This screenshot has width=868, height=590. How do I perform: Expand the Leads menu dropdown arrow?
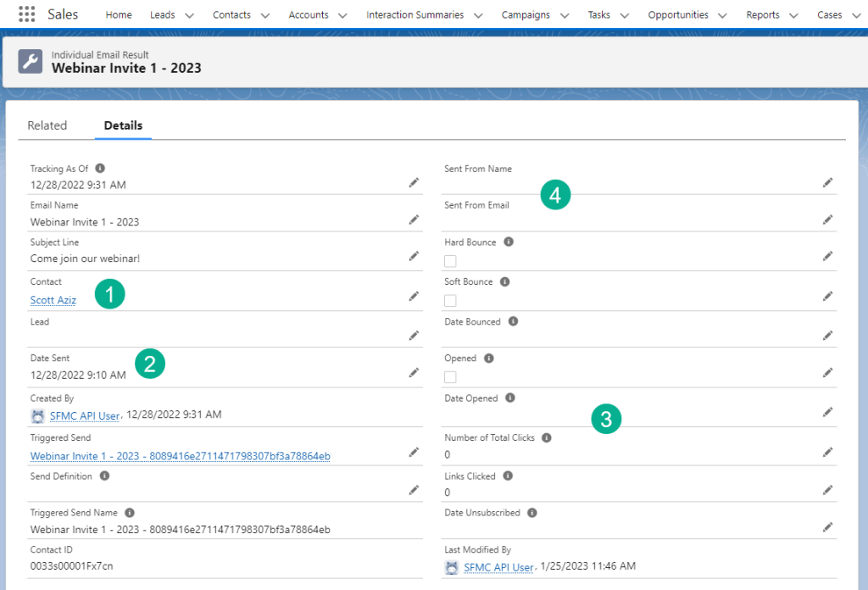[x=189, y=15]
